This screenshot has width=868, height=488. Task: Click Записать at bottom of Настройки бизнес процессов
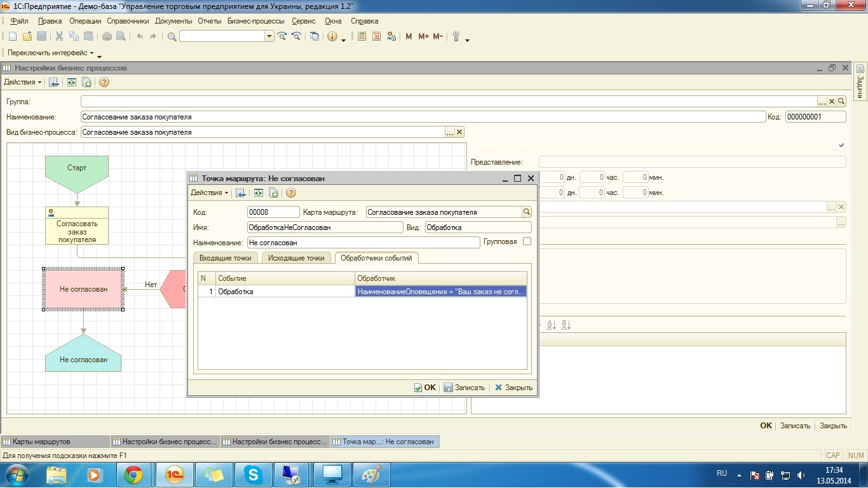coord(795,426)
